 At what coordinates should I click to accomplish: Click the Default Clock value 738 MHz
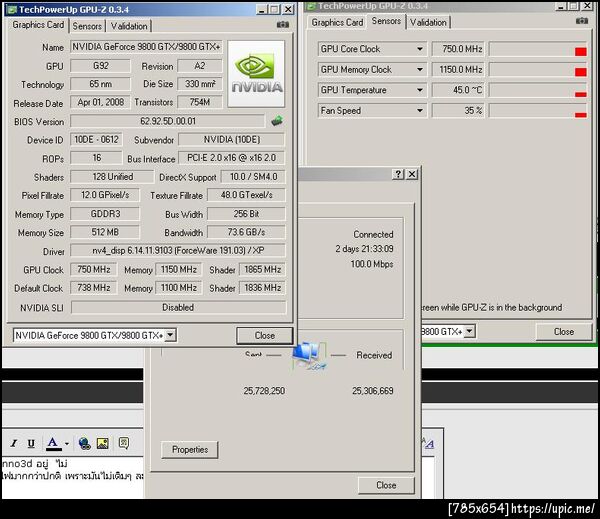(94, 288)
